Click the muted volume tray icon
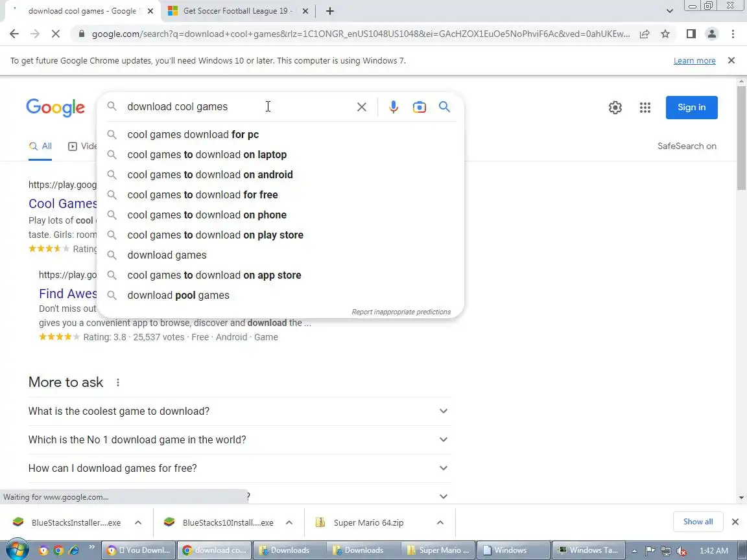The height and width of the screenshot is (560, 747). [x=682, y=550]
